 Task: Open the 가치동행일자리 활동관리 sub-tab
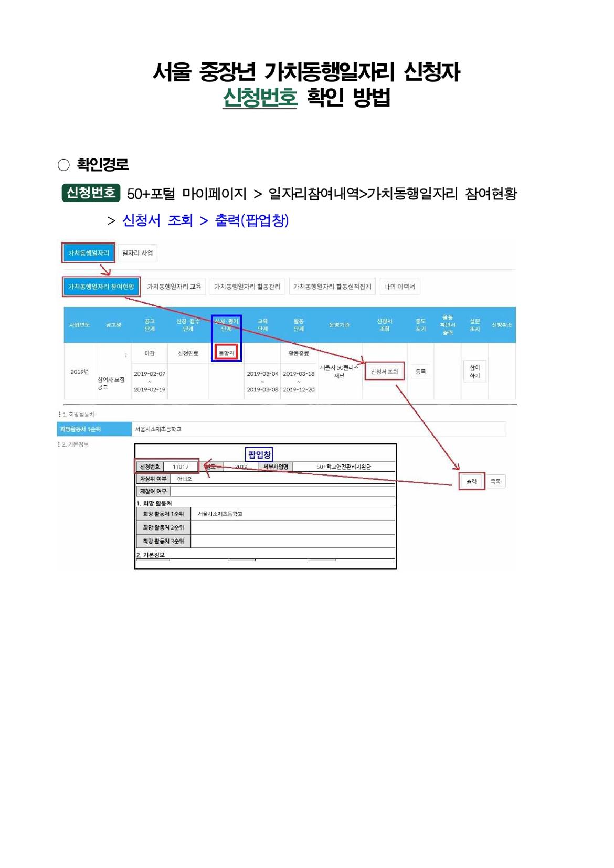(x=247, y=287)
